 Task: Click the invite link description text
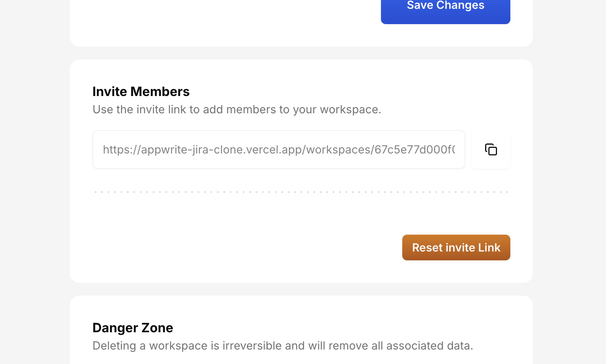237,109
